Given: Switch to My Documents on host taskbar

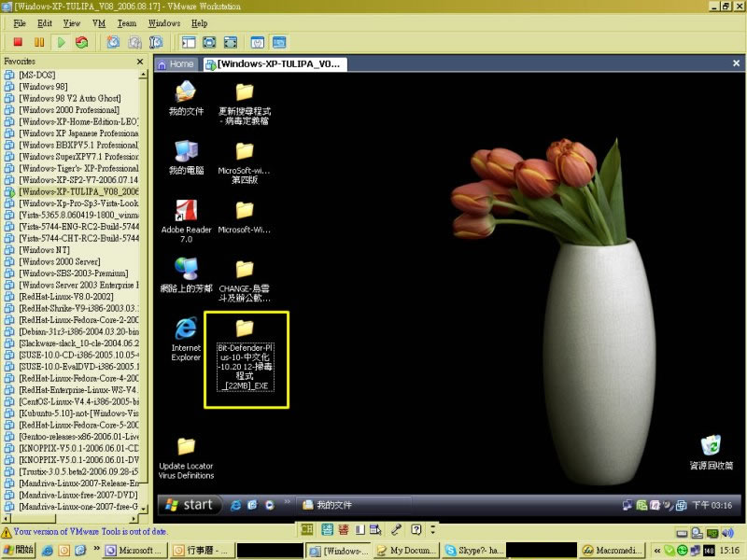Looking at the screenshot, I should 406,551.
